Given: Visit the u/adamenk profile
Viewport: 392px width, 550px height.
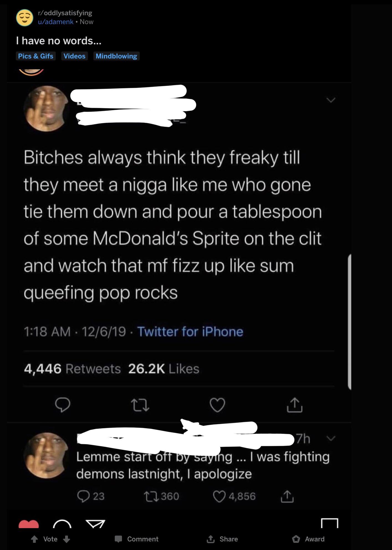Looking at the screenshot, I should pos(55,22).
